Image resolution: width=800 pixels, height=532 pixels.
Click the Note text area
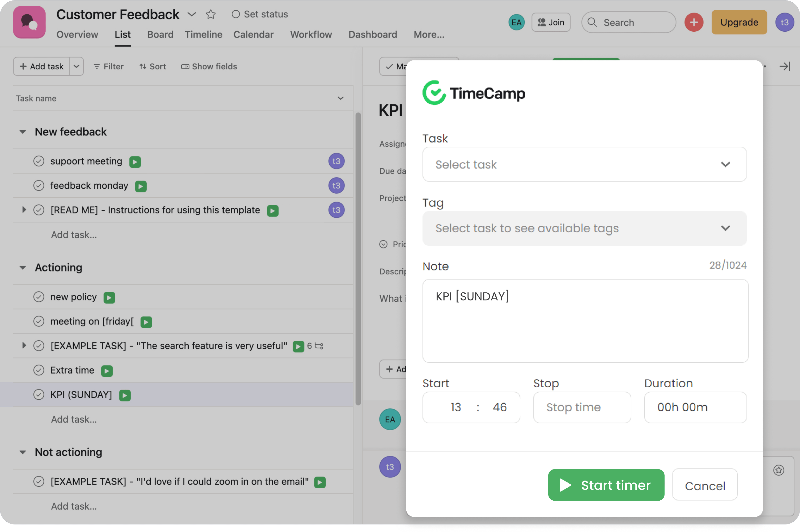585,321
